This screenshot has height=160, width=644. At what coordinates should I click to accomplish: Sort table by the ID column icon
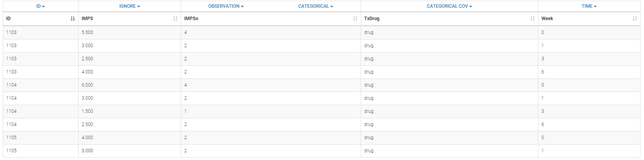tap(73, 19)
